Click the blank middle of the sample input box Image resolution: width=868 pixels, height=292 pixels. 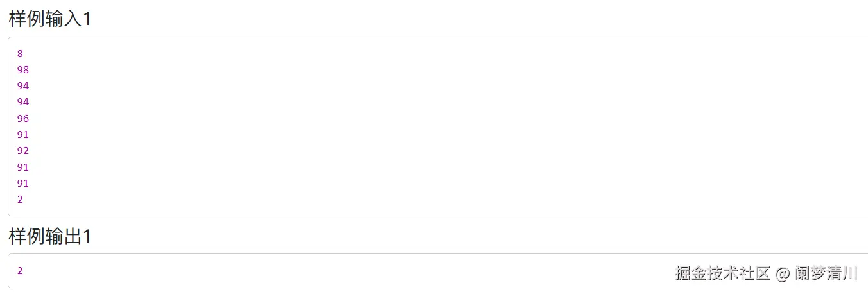438,126
